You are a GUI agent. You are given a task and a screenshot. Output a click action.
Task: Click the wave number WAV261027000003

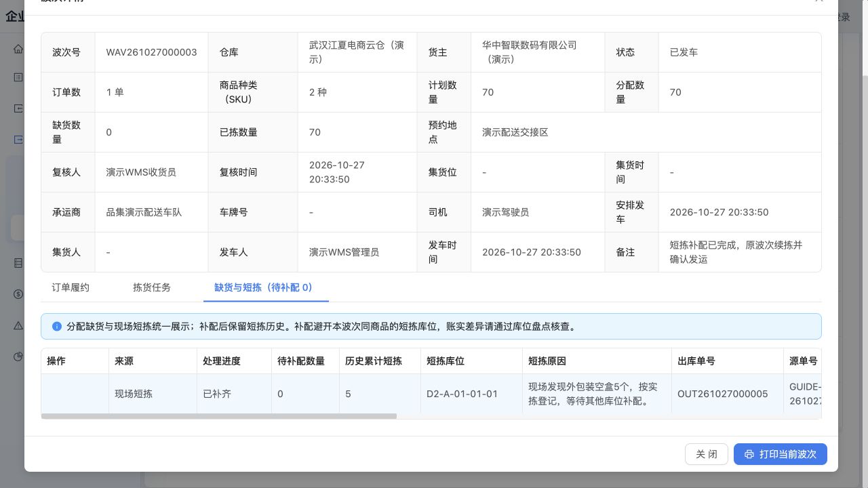[152, 52]
